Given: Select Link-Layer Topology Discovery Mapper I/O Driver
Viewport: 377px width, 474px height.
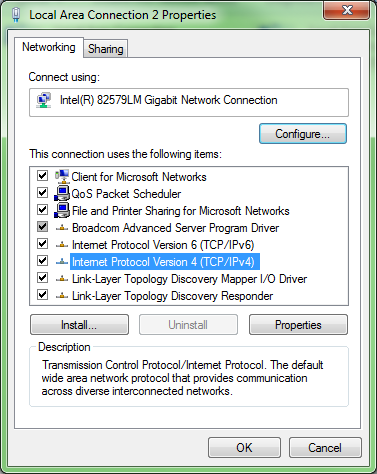Looking at the screenshot, I should coord(189,279).
